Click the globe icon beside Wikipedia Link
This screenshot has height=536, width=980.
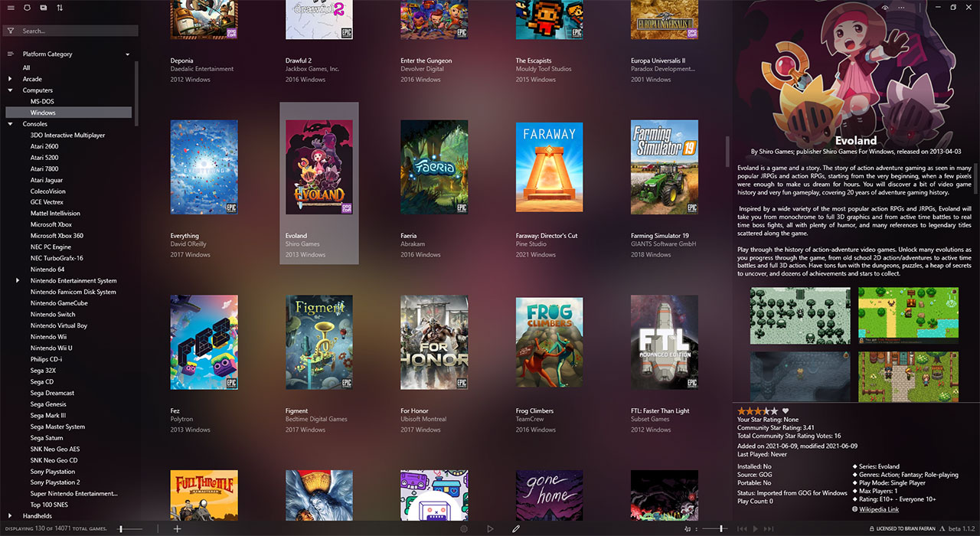coord(854,509)
